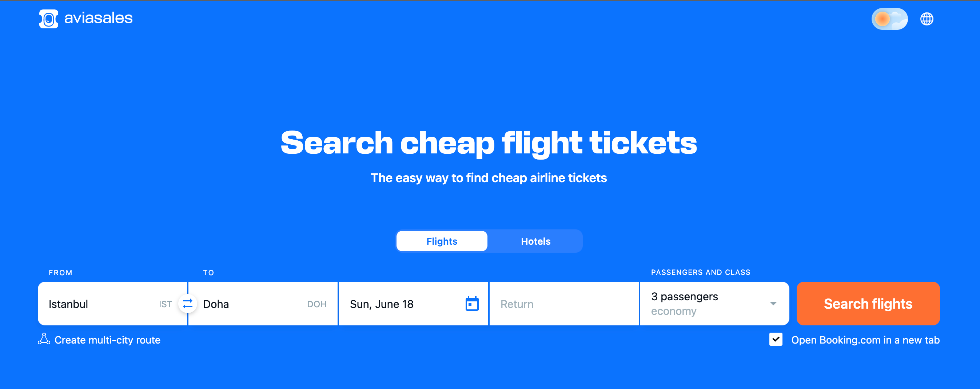Click the DOH airport code

(316, 304)
